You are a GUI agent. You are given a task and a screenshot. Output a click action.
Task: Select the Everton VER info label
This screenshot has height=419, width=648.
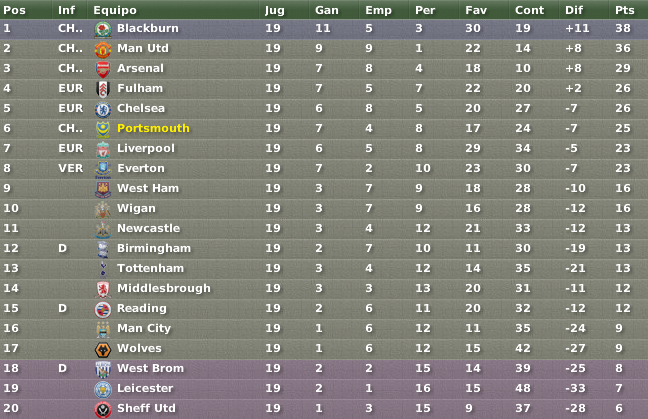70,168
